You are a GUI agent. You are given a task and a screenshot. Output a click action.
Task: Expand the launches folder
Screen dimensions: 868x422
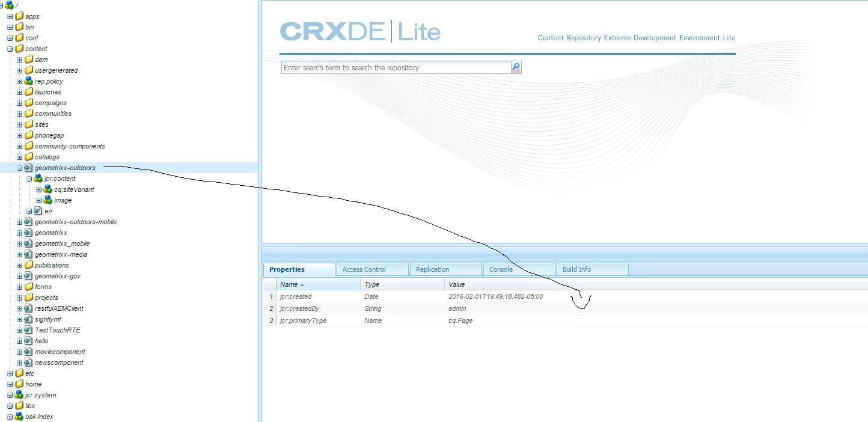click(19, 92)
